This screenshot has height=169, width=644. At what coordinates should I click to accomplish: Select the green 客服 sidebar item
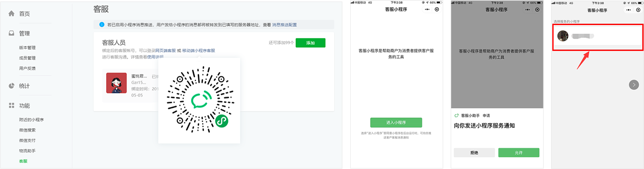click(23, 161)
